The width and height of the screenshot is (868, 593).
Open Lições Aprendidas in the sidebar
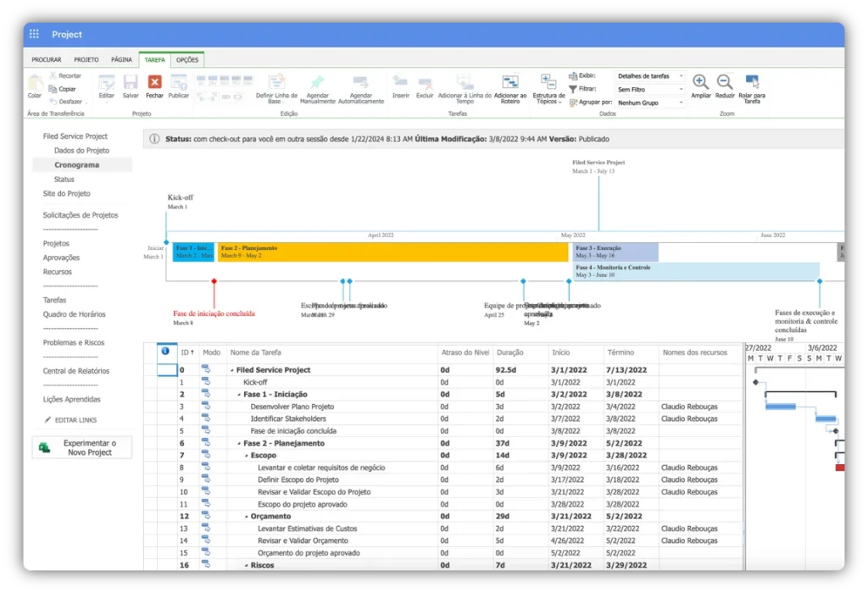(x=71, y=399)
